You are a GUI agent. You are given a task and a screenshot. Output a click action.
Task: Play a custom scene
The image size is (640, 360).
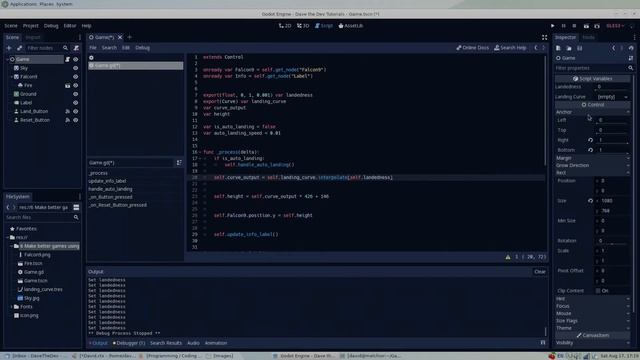(597, 26)
